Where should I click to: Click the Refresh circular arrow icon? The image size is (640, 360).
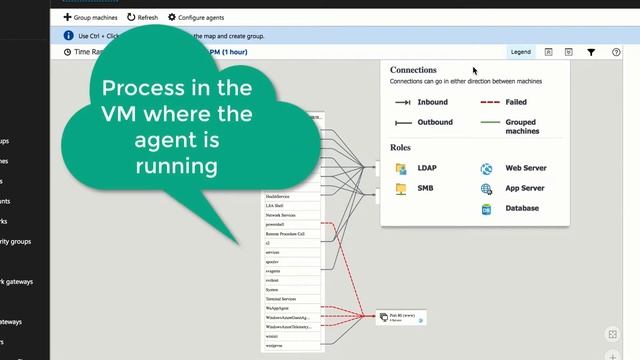click(x=131, y=17)
